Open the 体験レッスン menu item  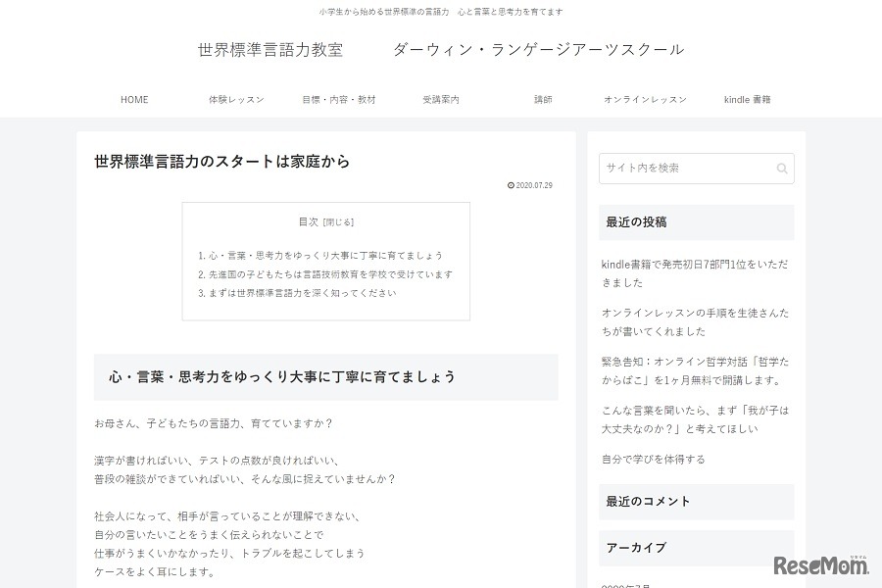point(236,100)
